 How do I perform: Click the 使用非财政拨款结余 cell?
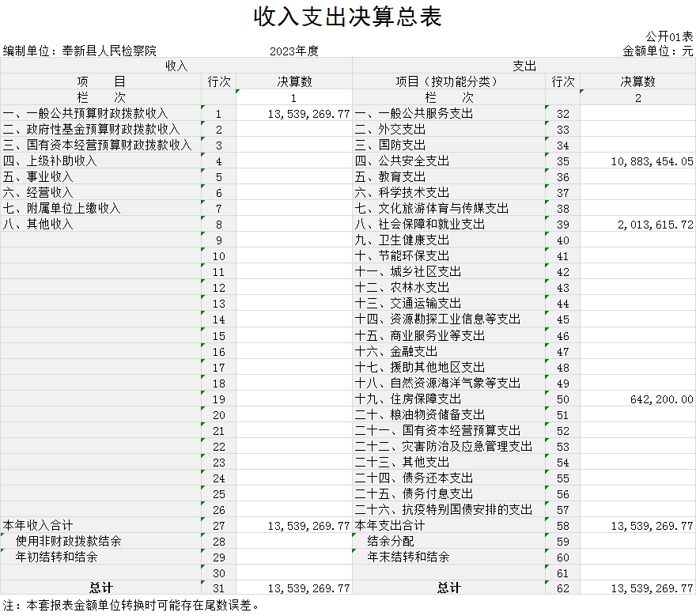point(100,541)
